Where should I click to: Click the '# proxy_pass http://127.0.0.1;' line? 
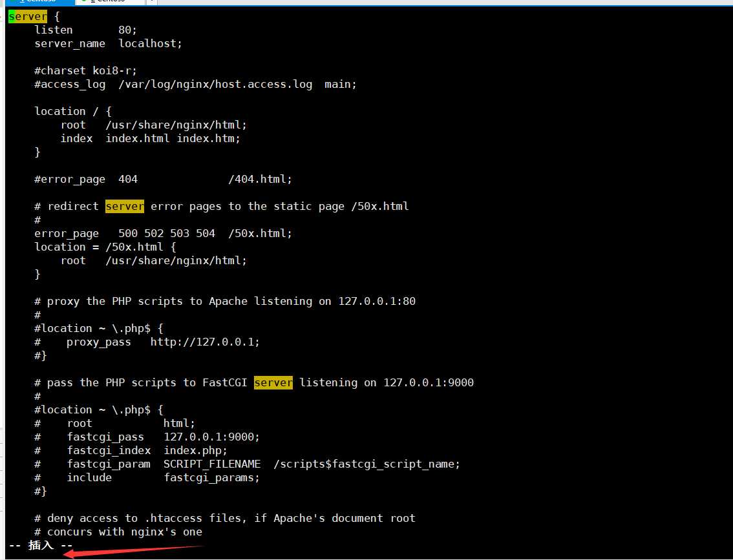point(147,342)
